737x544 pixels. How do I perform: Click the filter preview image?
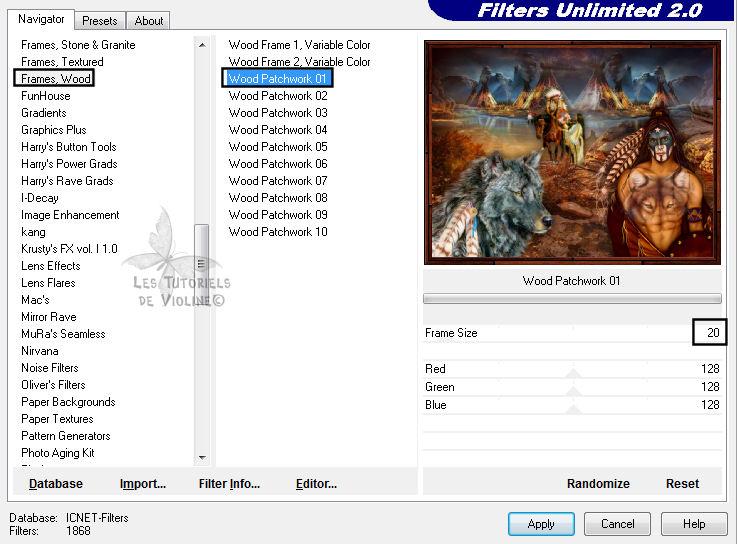(x=572, y=152)
